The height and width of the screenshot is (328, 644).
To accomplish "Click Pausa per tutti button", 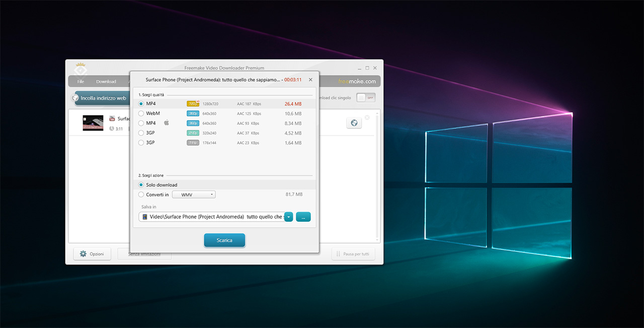I will (353, 254).
